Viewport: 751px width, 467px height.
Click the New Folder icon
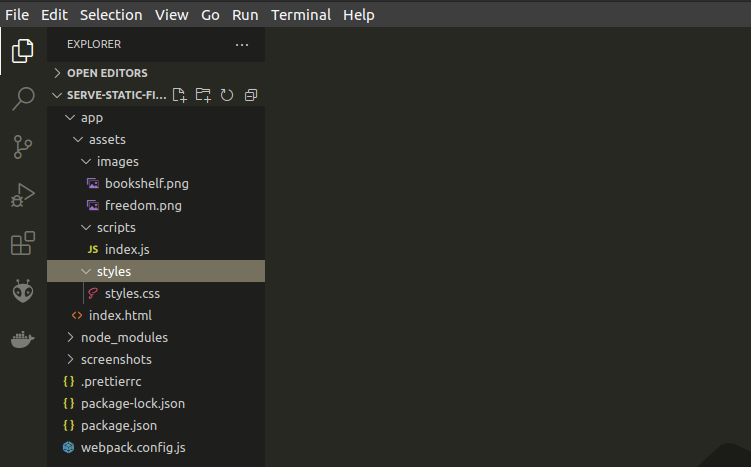203,95
